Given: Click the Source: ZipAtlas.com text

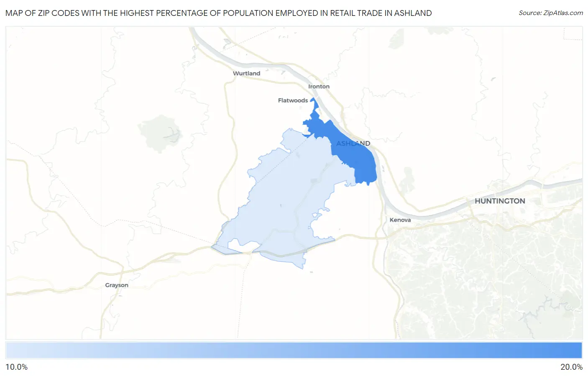Looking at the screenshot, I should coord(551,13).
